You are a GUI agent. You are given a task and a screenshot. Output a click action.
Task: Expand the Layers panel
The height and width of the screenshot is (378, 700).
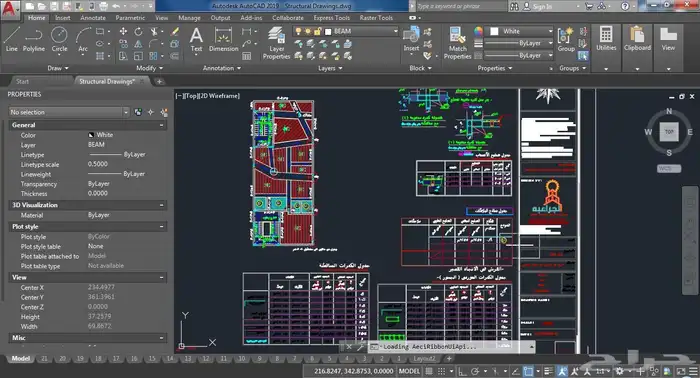point(330,68)
